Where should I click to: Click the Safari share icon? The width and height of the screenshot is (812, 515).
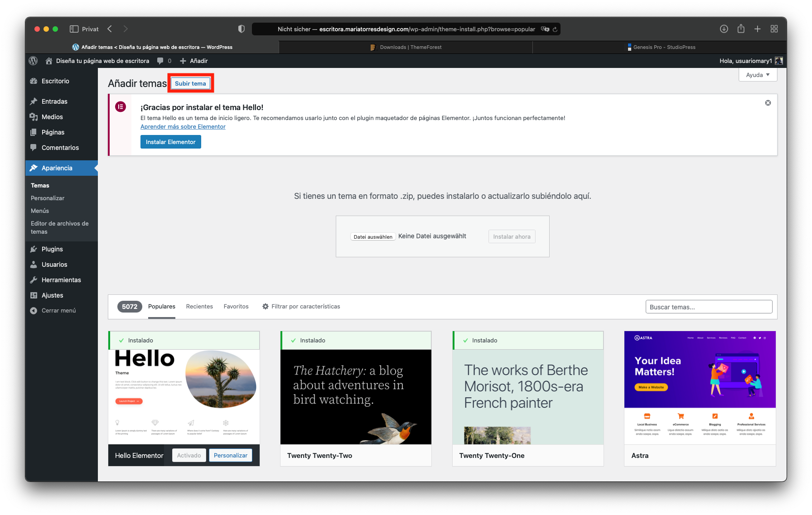point(741,29)
